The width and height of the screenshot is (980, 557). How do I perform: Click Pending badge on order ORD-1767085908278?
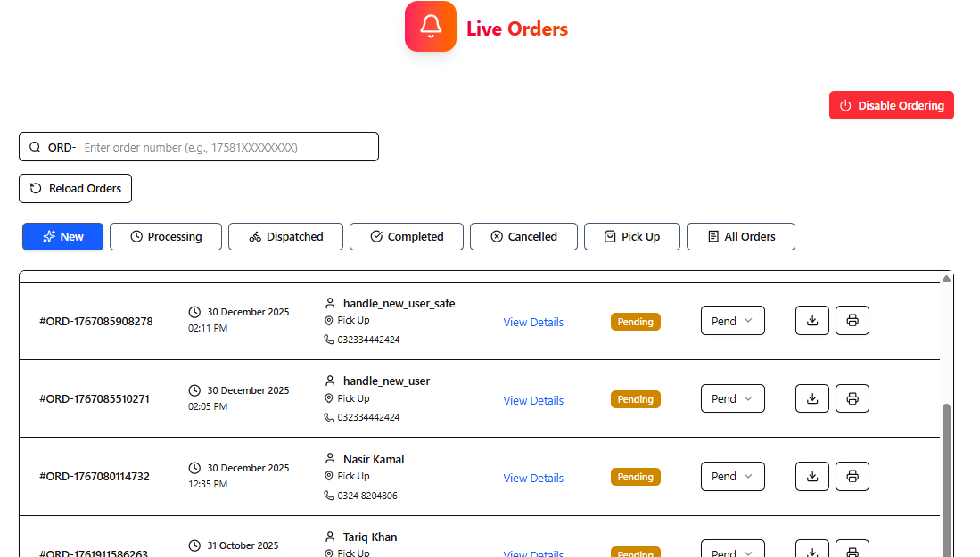[636, 322]
